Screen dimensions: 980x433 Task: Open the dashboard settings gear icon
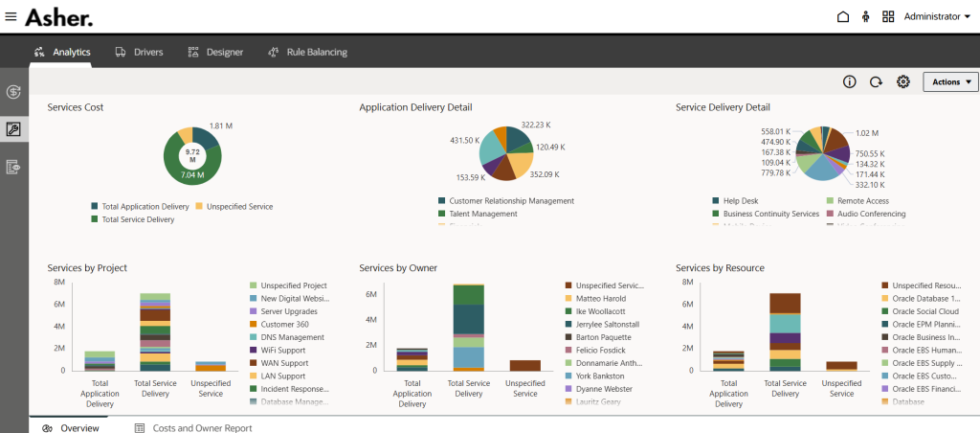(x=902, y=82)
